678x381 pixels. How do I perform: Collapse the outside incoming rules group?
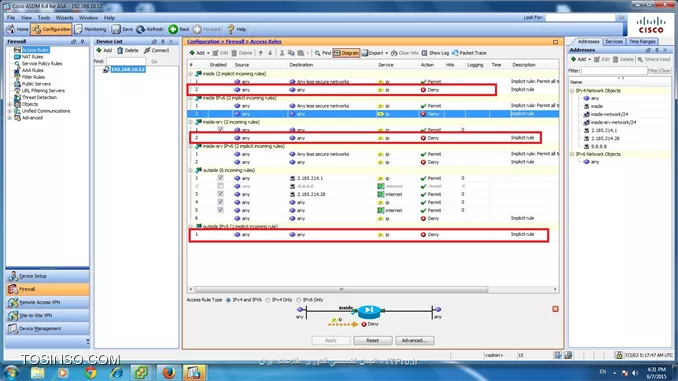coord(191,170)
